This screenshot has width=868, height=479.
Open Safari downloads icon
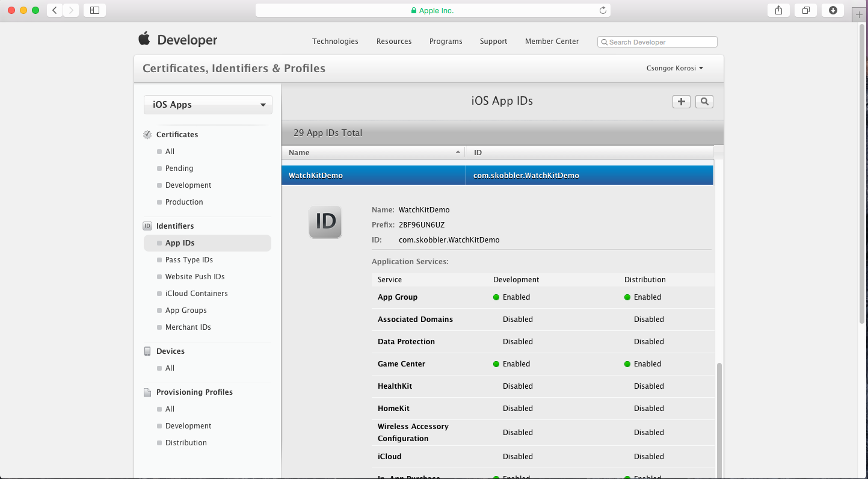[x=833, y=10]
